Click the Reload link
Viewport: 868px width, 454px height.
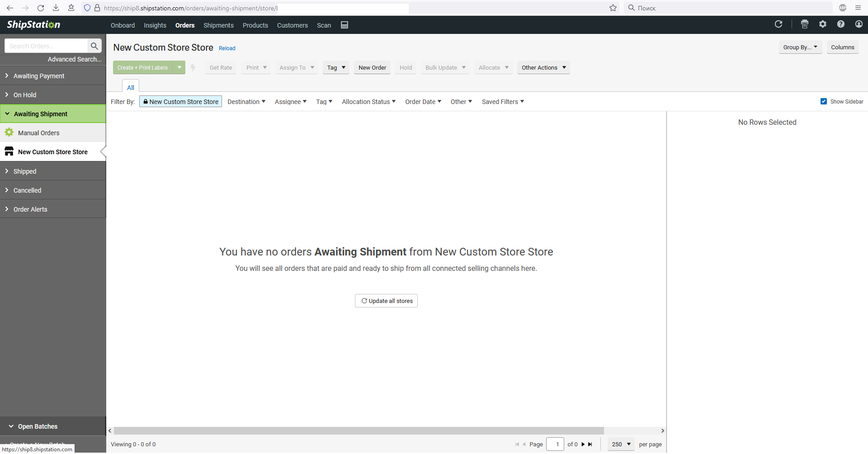pos(227,48)
